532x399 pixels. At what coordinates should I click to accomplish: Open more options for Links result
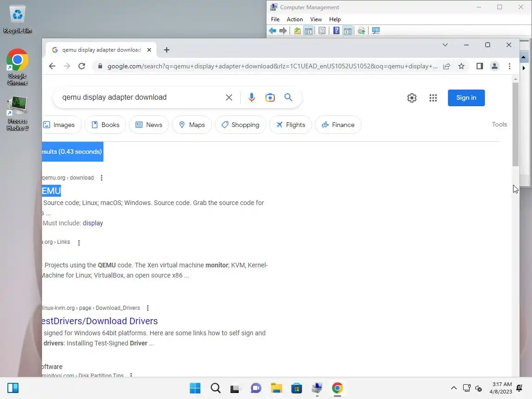click(x=79, y=242)
